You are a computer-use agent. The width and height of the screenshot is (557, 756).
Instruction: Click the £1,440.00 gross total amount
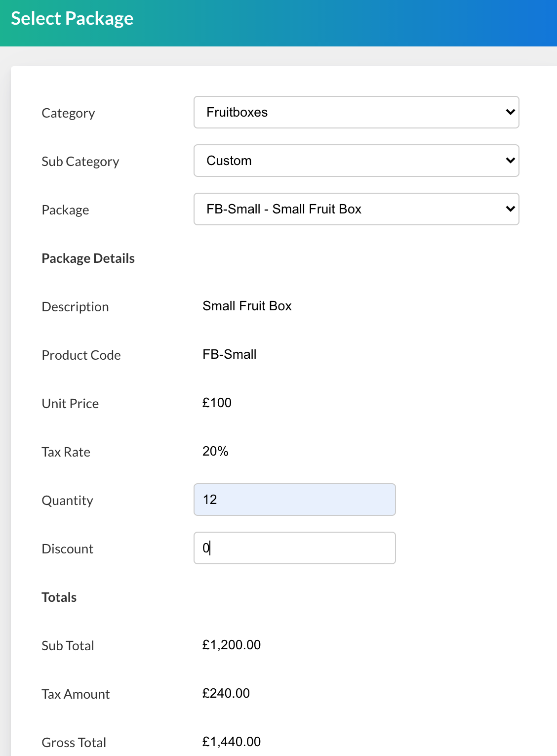pyautogui.click(x=231, y=742)
